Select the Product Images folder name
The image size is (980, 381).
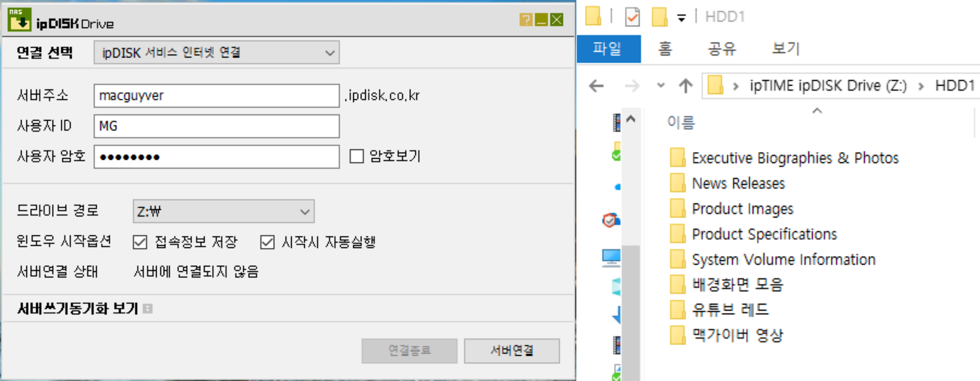(742, 209)
